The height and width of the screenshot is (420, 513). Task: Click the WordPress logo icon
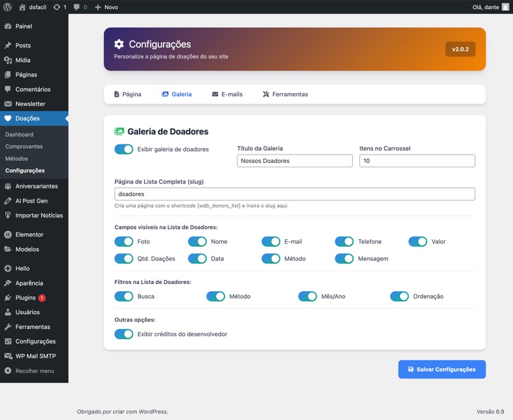[8, 7]
